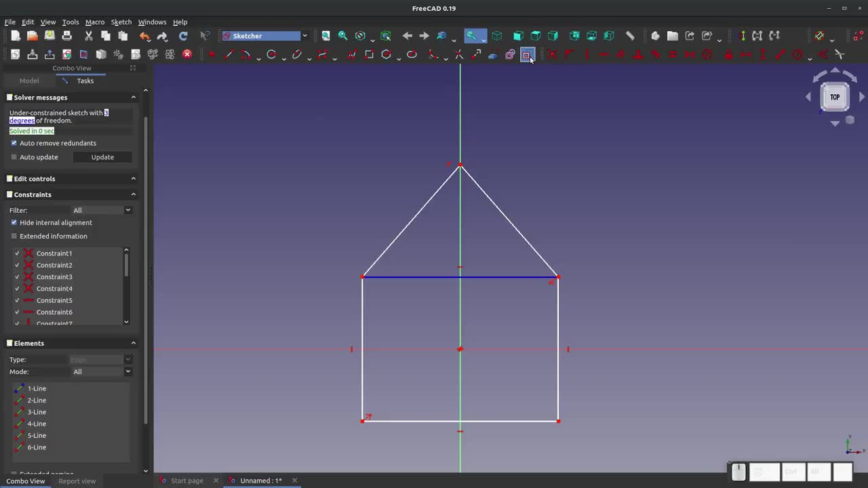Click the Print icon
Screen dimensions: 868x488
tap(66, 36)
